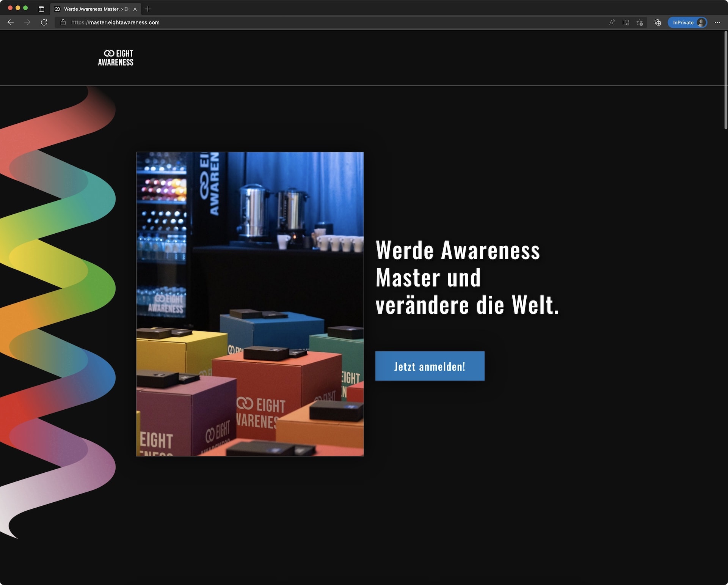Screen dimensions: 728x585
Task: Refresh the page
Action: click(44, 23)
